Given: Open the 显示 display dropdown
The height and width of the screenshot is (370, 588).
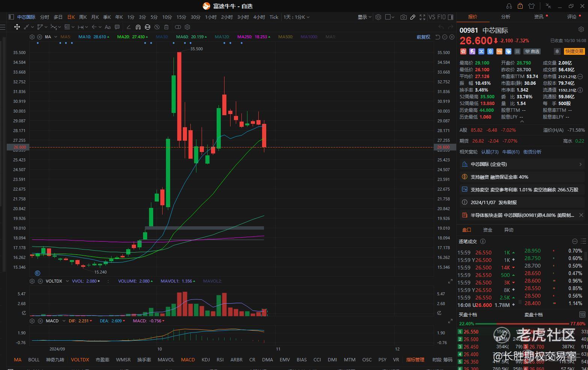Looking at the screenshot, I should [364, 17].
